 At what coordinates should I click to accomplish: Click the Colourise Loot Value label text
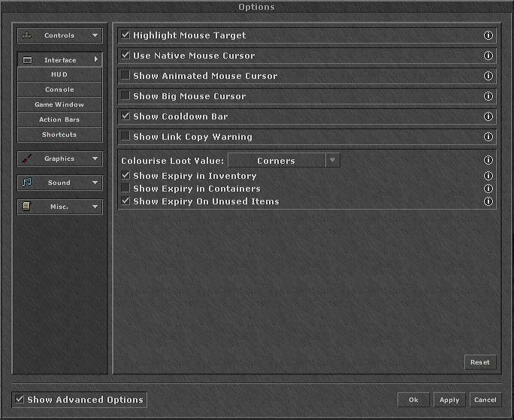point(172,161)
